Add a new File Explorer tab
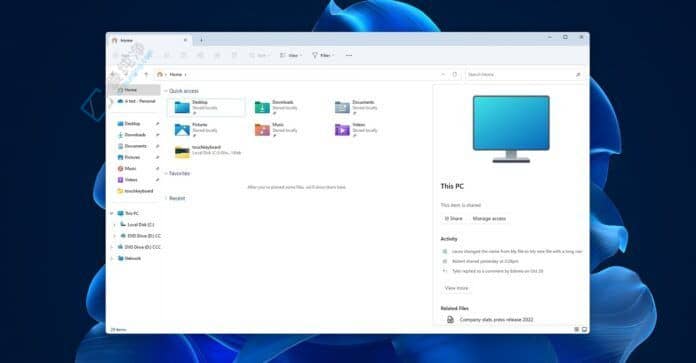The height and width of the screenshot is (363, 696). point(201,40)
